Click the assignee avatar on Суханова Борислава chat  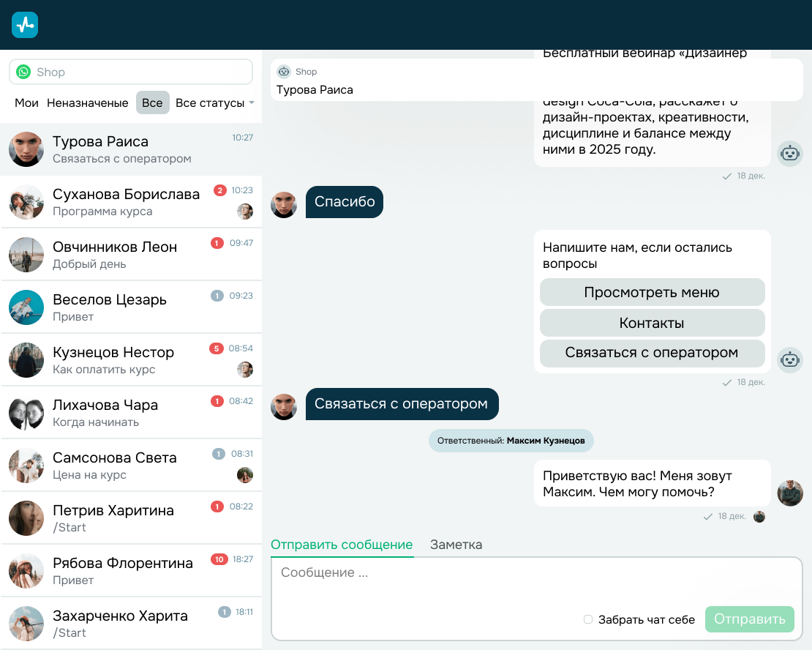click(x=245, y=211)
